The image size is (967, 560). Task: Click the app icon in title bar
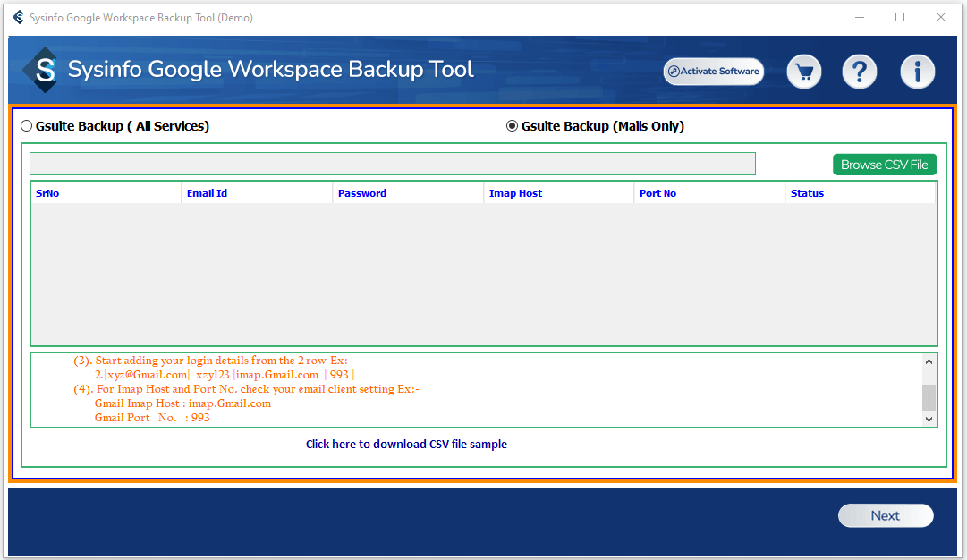18,18
